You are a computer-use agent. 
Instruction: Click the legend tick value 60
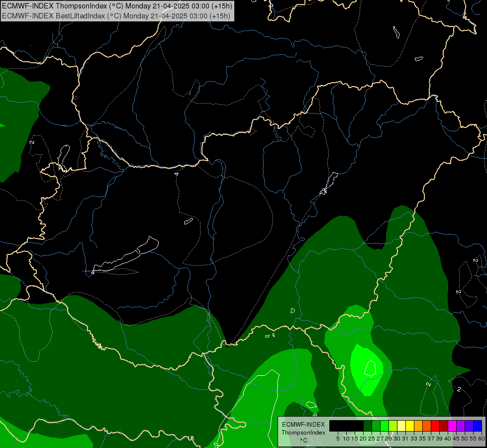click(482, 439)
